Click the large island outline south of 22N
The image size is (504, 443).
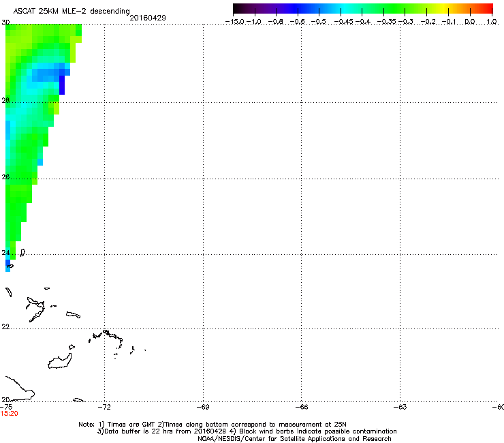(60, 361)
